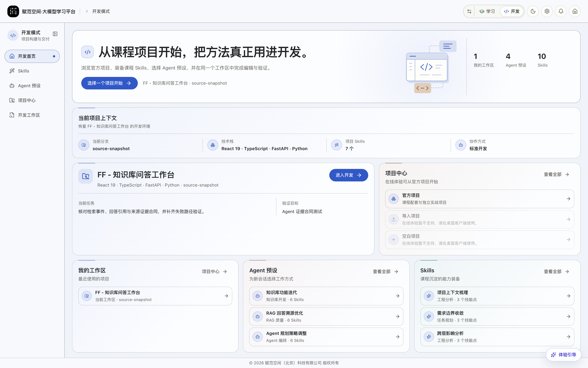Click the swap arrows icon beside 学习
Screen dimensions: 588x368
pyautogui.click(x=469, y=11)
